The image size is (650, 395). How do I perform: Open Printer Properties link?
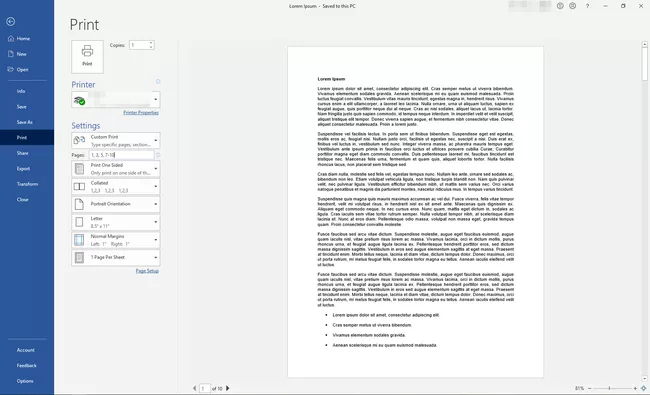coord(141,113)
